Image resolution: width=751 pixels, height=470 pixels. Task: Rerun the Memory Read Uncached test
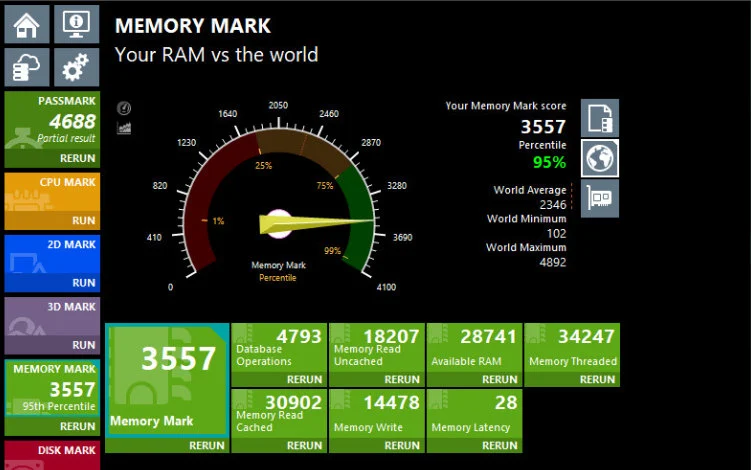pos(402,380)
